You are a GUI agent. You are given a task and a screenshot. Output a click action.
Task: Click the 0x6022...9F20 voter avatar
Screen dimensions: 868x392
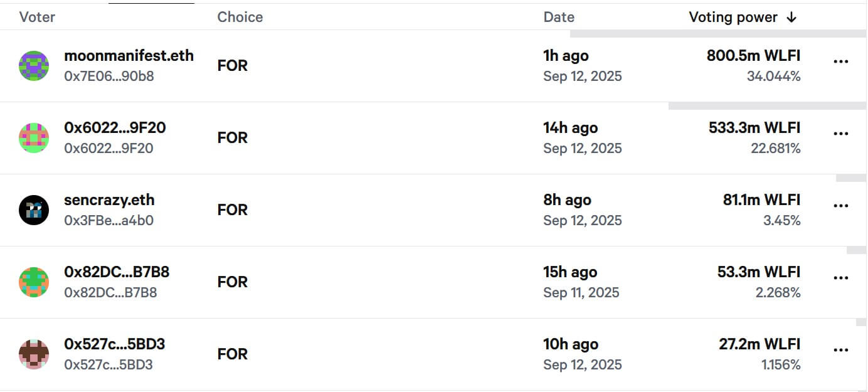tap(34, 138)
